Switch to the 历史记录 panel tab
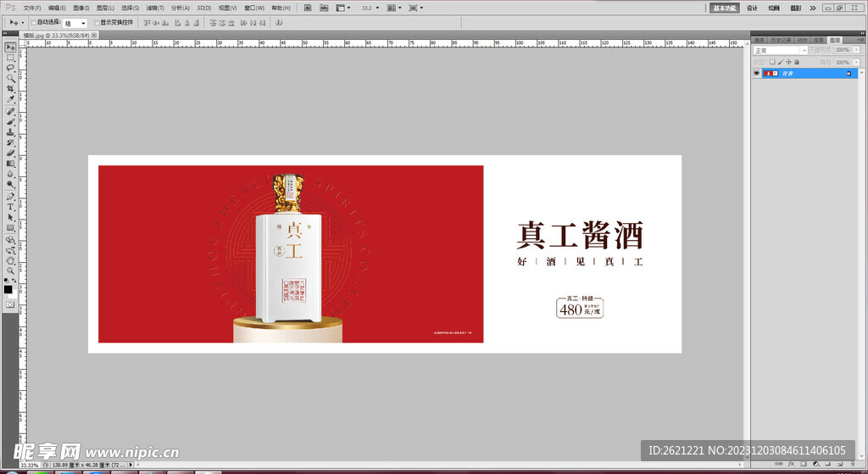This screenshot has height=474, width=868. click(781, 40)
